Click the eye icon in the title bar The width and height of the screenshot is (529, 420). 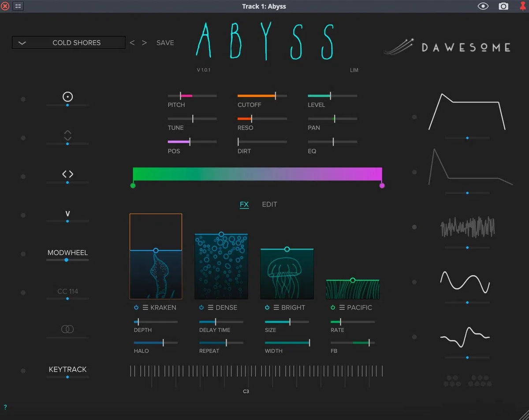pos(483,6)
